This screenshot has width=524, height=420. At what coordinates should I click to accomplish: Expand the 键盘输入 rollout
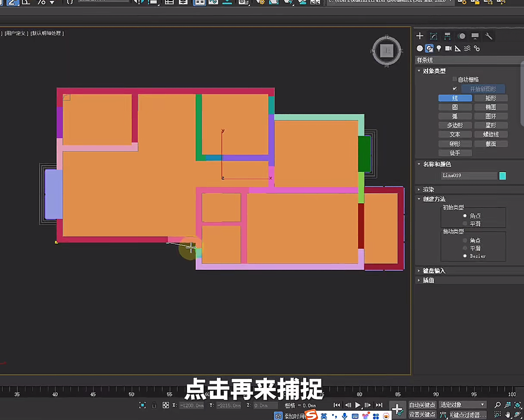click(434, 271)
